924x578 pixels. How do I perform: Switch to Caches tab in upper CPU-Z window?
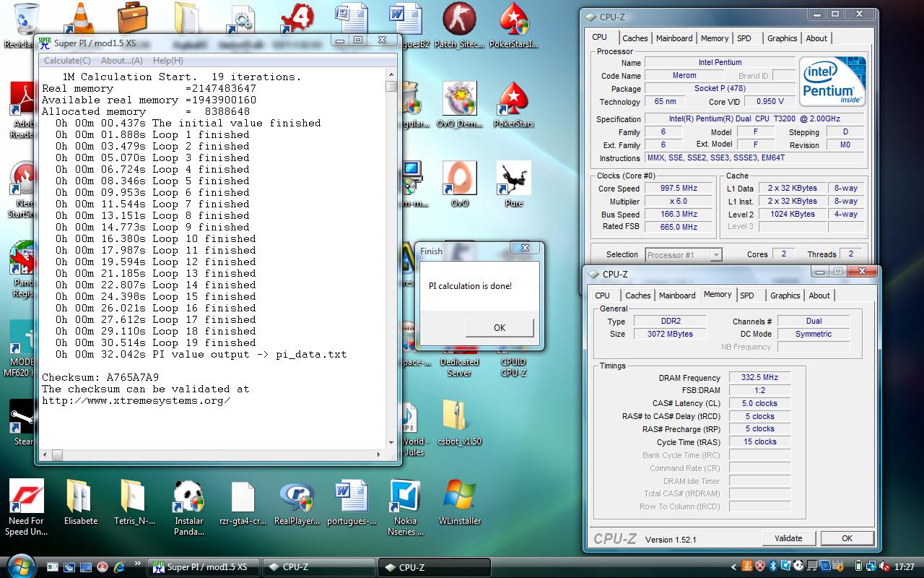point(635,38)
